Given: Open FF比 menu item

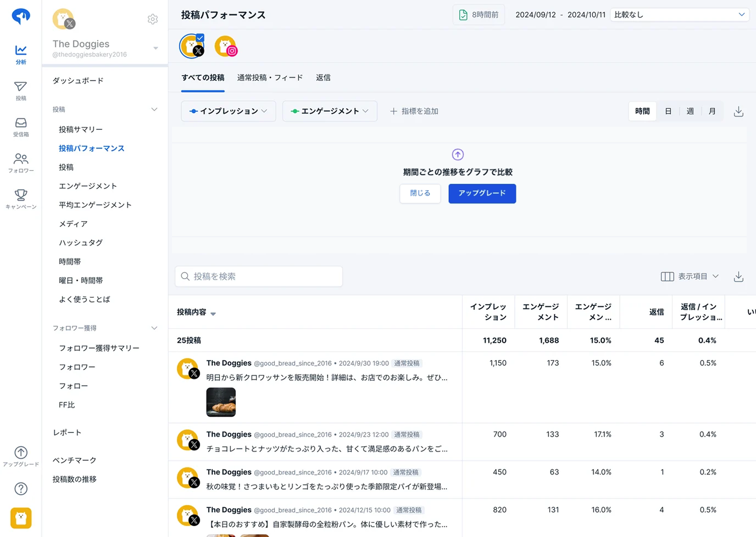Looking at the screenshot, I should click(66, 405).
